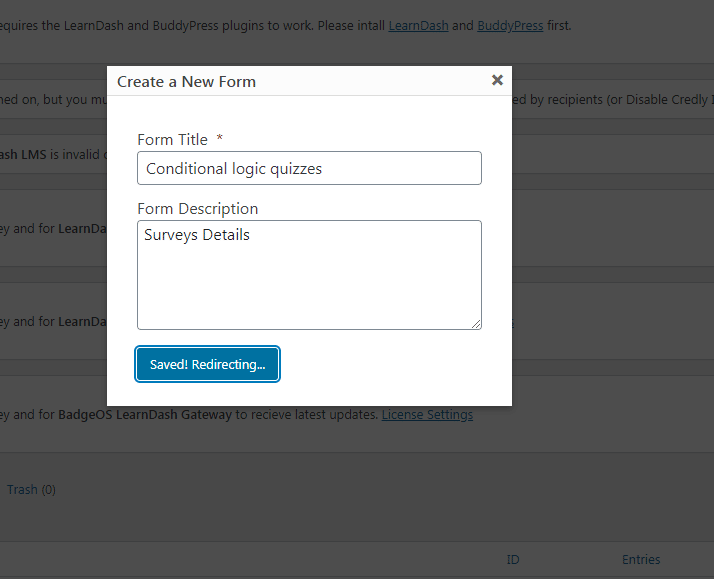This screenshot has height=579, width=714.
Task: Sort by the ID column header
Action: click(x=513, y=559)
